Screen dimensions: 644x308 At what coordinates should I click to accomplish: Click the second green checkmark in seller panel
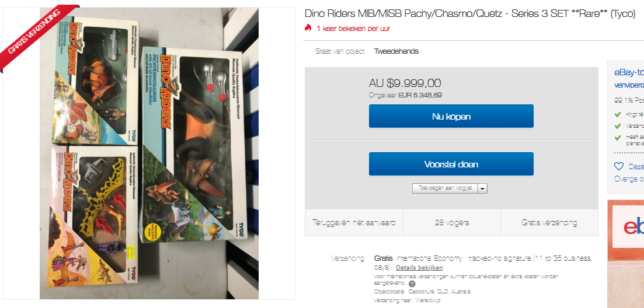(x=617, y=126)
